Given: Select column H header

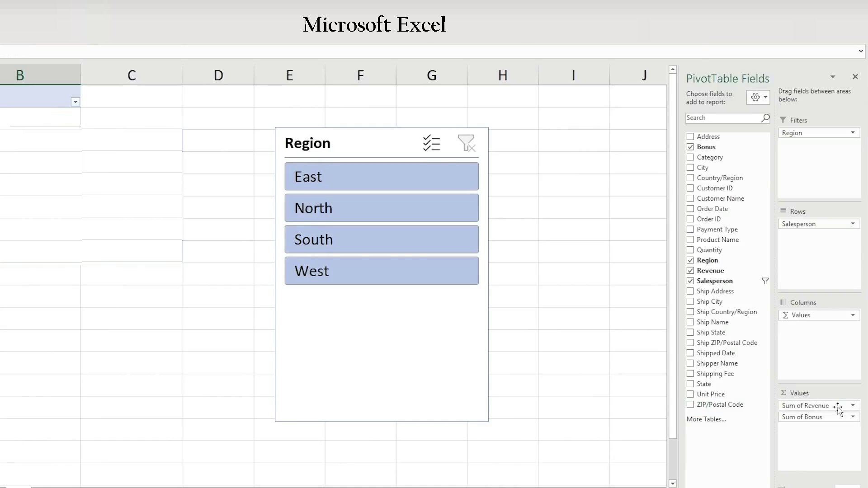Looking at the screenshot, I should pyautogui.click(x=503, y=75).
